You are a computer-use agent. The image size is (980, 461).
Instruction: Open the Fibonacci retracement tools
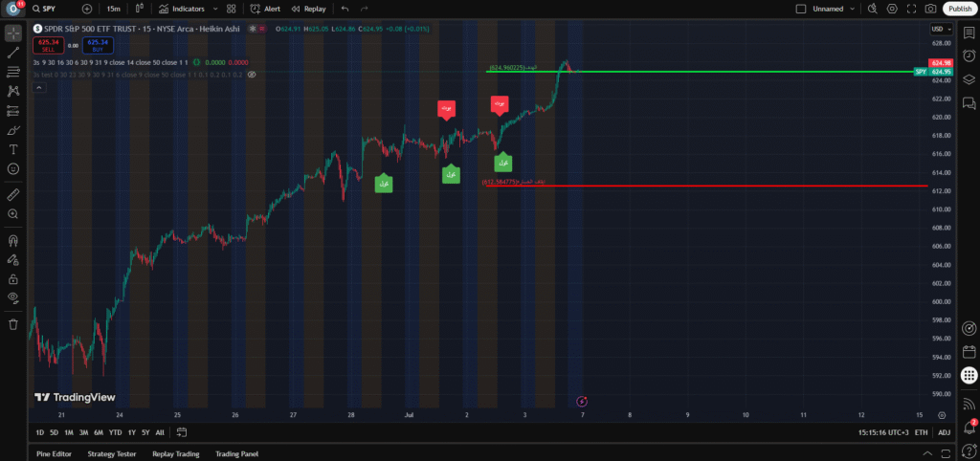coord(13,72)
